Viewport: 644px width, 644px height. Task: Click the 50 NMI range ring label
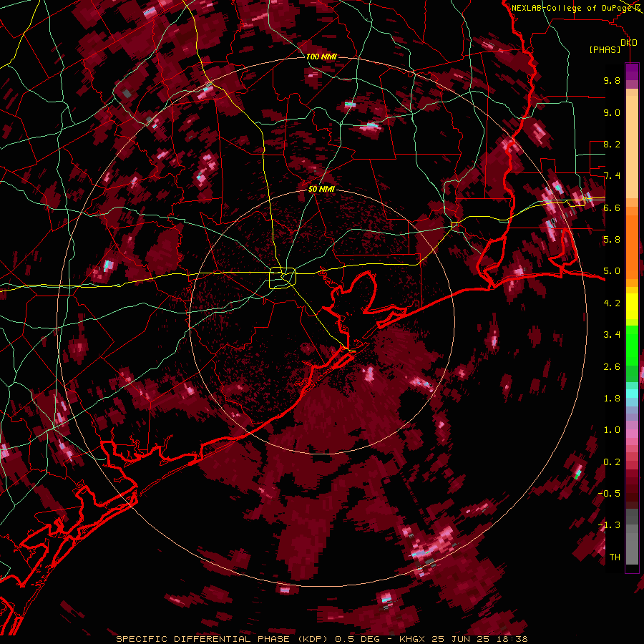pyautogui.click(x=321, y=189)
